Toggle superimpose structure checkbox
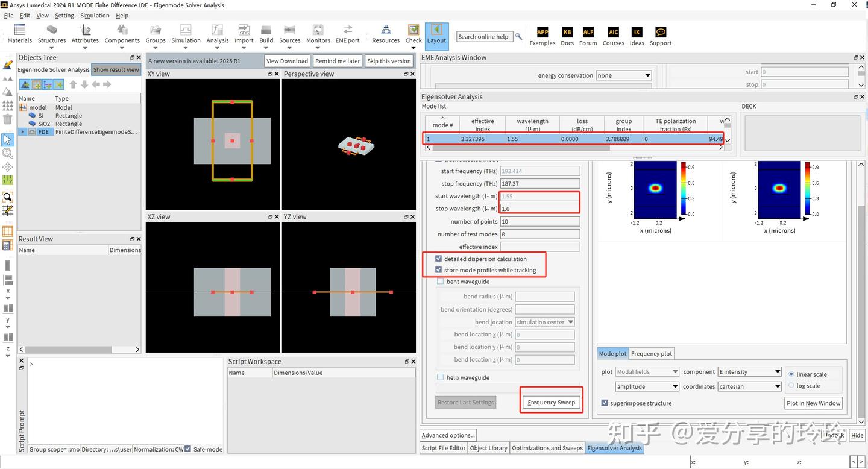Viewport: 868px width, 469px height. [605, 403]
